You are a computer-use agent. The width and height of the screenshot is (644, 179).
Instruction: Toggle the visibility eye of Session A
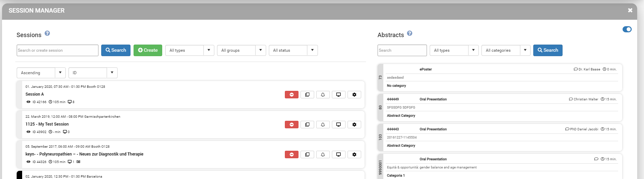pyautogui.click(x=28, y=102)
